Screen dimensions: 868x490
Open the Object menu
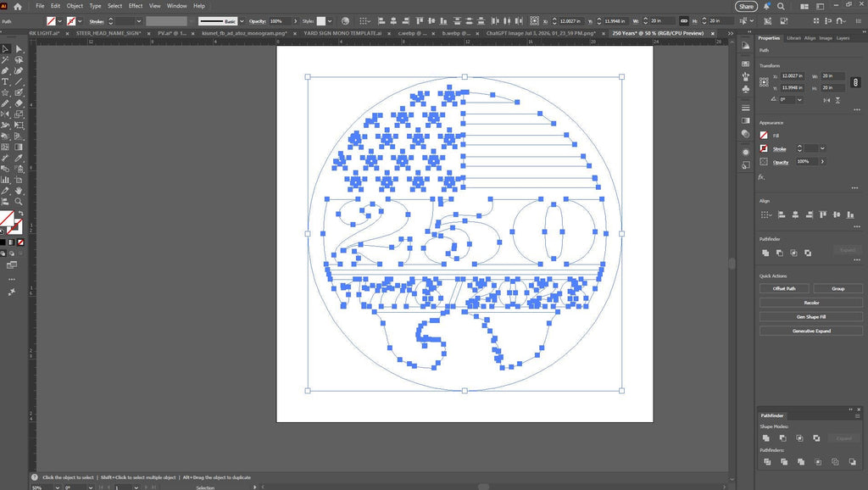tap(75, 6)
